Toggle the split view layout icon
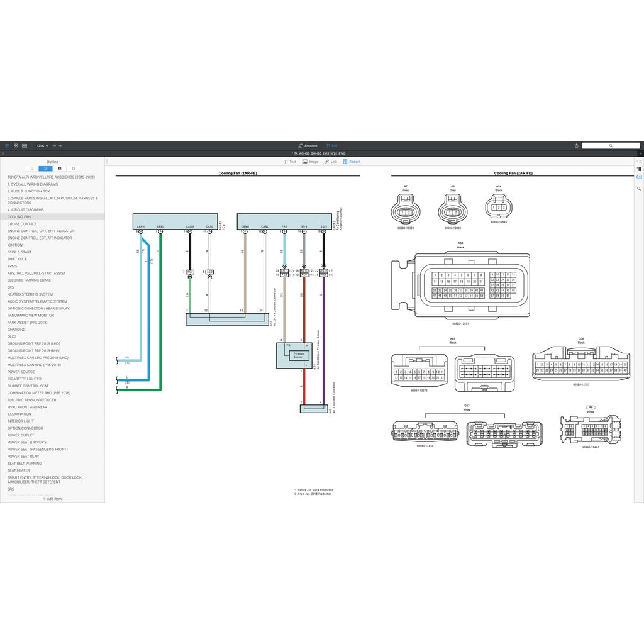Image resolution: width=644 pixels, height=644 pixels. [x=25, y=146]
